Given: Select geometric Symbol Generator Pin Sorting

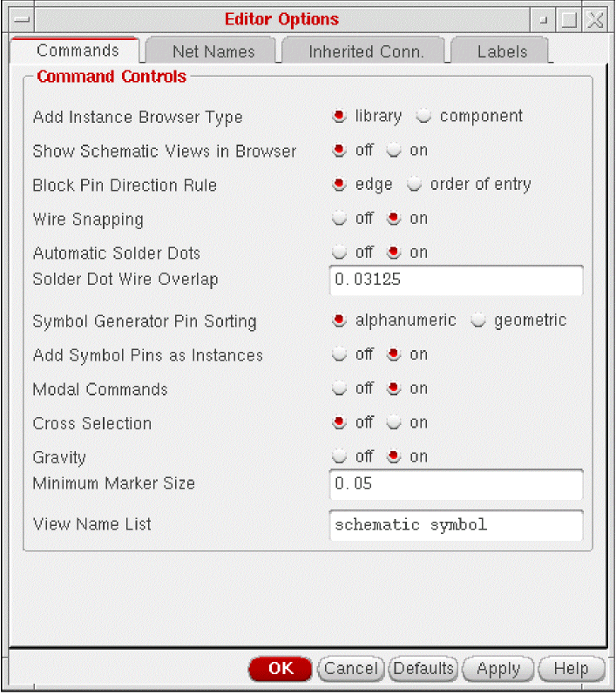Looking at the screenshot, I should (x=478, y=320).
